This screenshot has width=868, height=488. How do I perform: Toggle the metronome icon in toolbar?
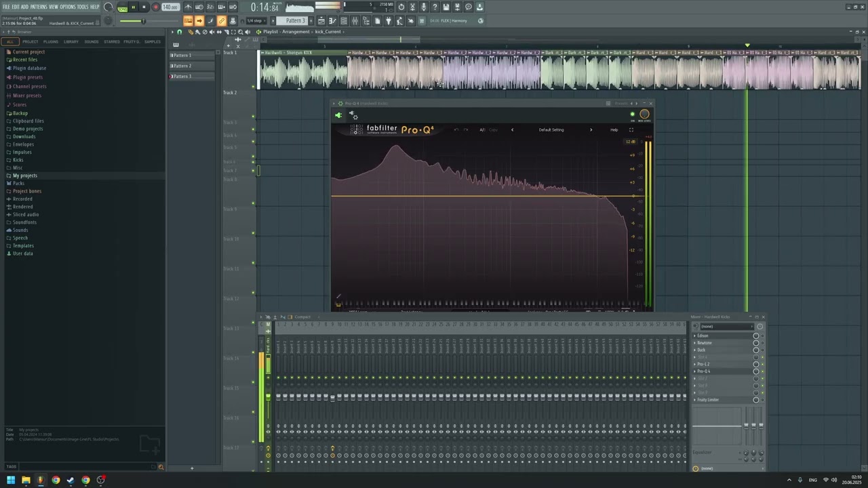(x=189, y=7)
